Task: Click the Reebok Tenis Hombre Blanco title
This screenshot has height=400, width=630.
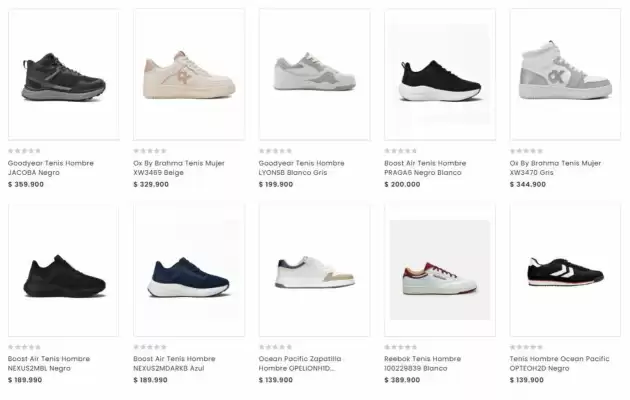Action: (425, 363)
